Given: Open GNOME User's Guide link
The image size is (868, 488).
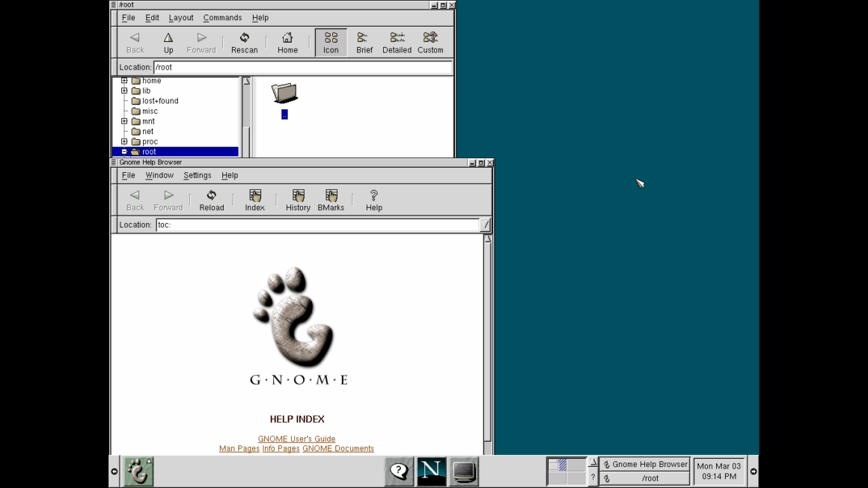Looking at the screenshot, I should pos(297,439).
